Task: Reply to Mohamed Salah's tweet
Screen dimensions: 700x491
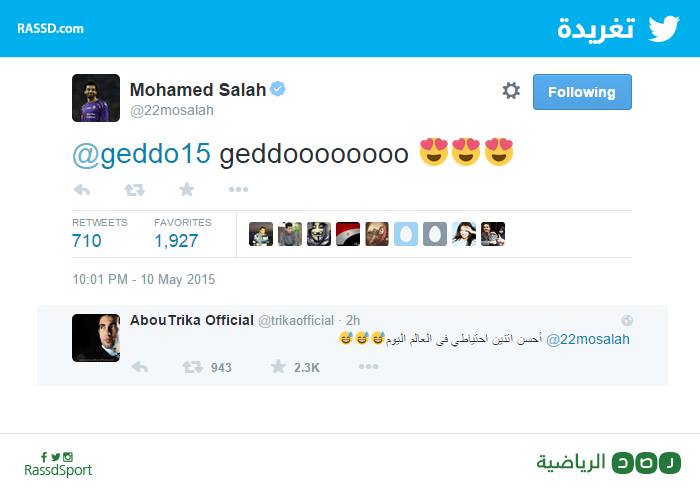Action: (82, 189)
